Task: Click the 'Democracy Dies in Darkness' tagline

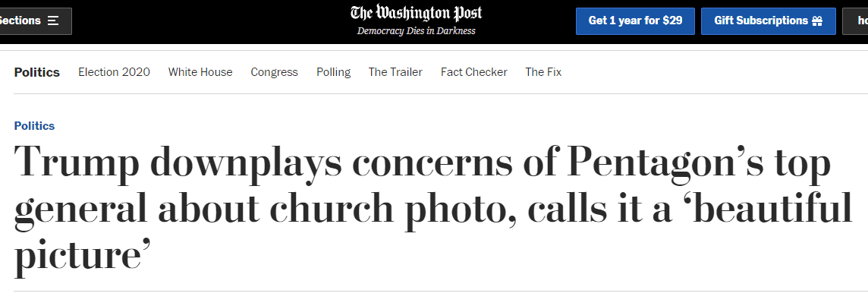Action: pos(416,31)
